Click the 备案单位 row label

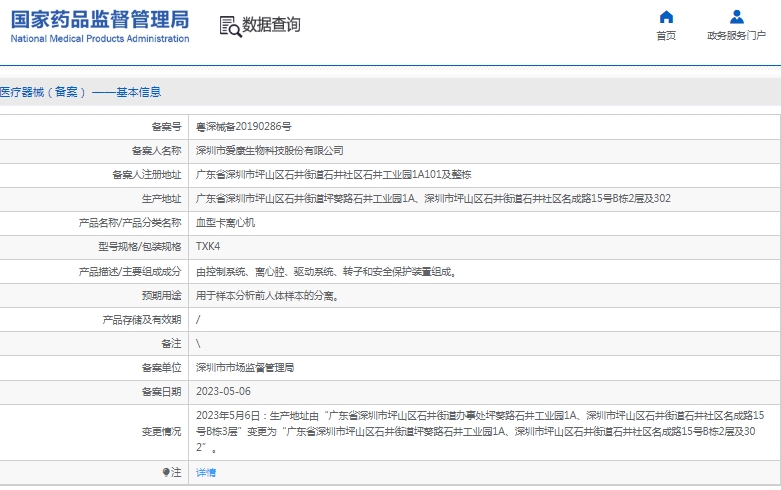161,368
